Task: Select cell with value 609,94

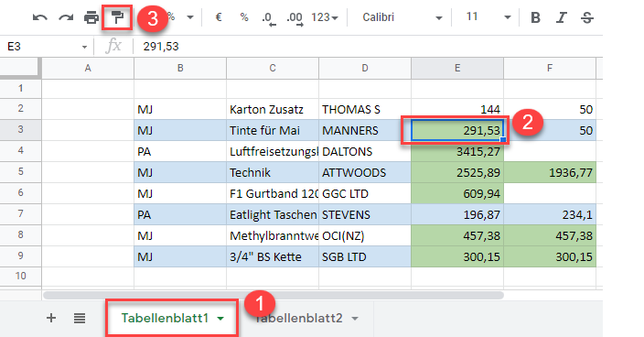Action: (x=457, y=193)
